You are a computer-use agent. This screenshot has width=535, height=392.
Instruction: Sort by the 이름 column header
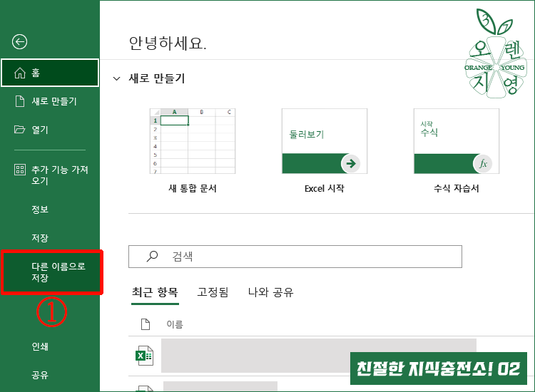[175, 324]
